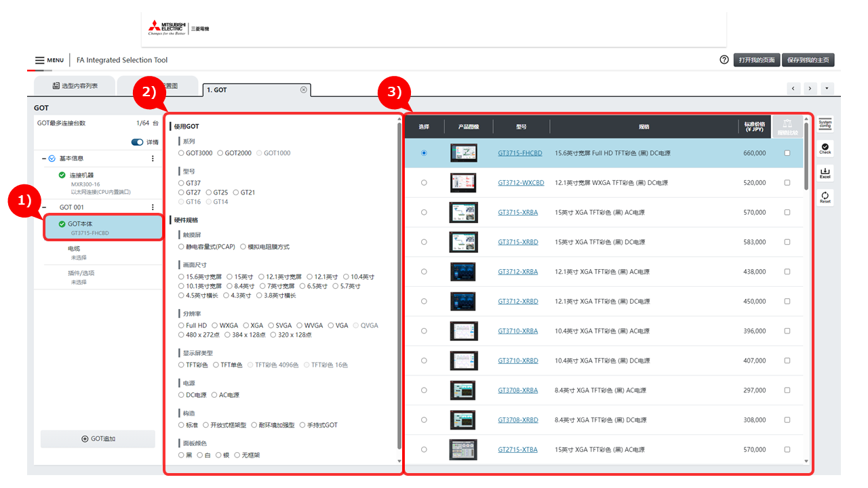Click the Check icon in sidebar
This screenshot has width=868, height=488.
pyautogui.click(x=825, y=148)
